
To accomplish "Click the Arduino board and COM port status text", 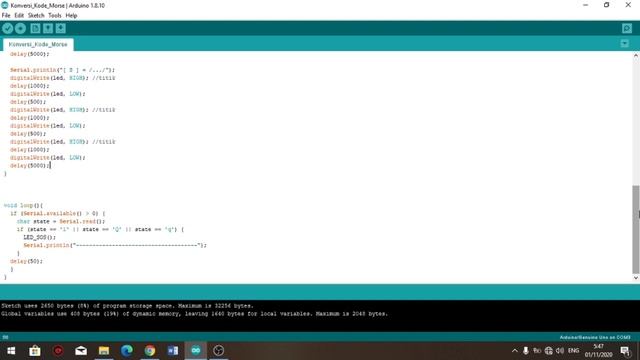I will click(595, 338).
